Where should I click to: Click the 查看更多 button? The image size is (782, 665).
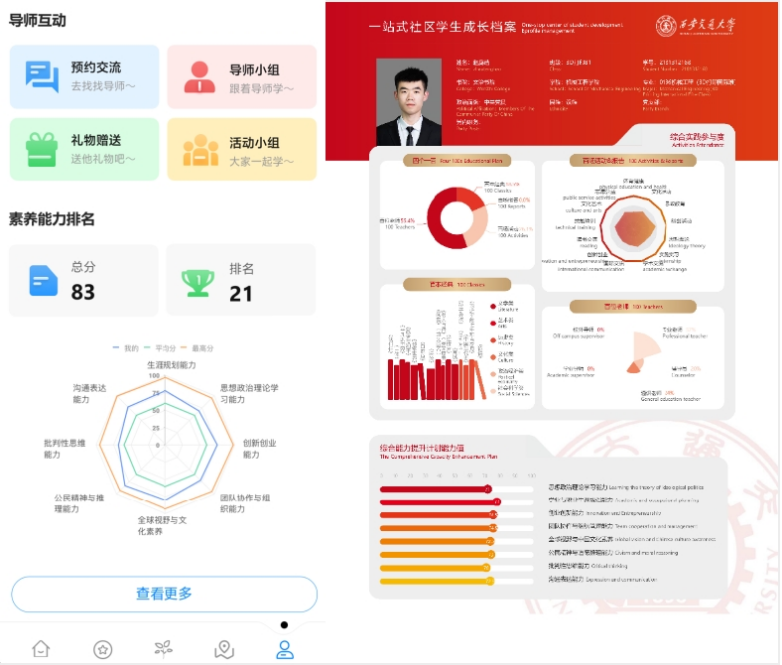(164, 594)
